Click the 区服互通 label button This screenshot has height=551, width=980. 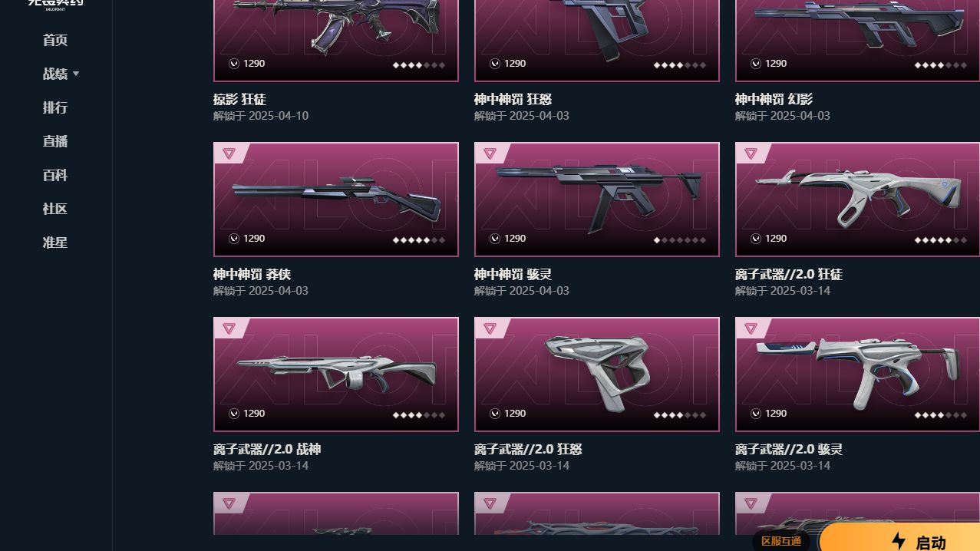(x=781, y=541)
